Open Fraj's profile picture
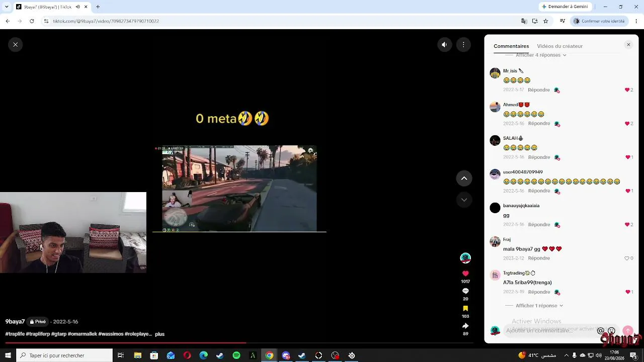This screenshot has width=644, height=362. tap(495, 241)
